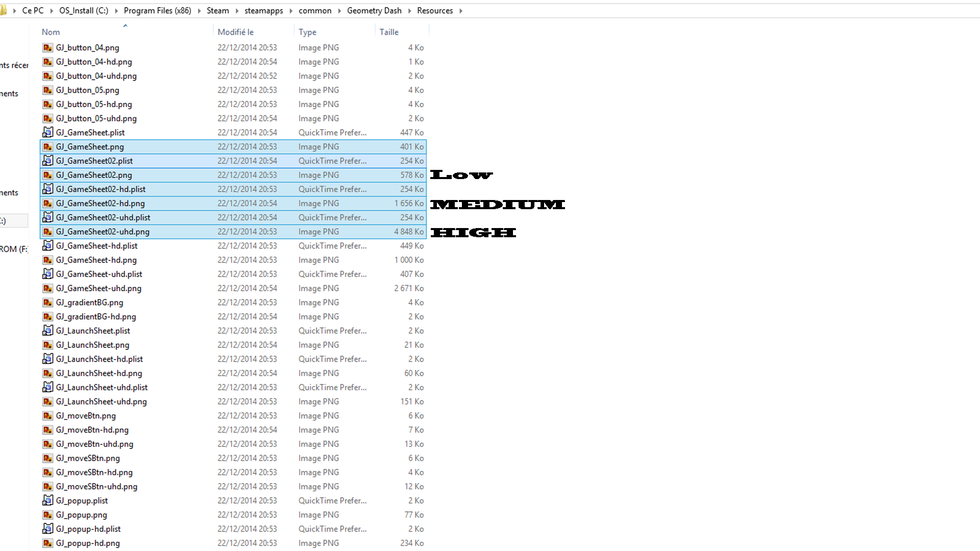Click the GJ_button_04.png image icon
This screenshot has width=980, height=551.
point(47,47)
